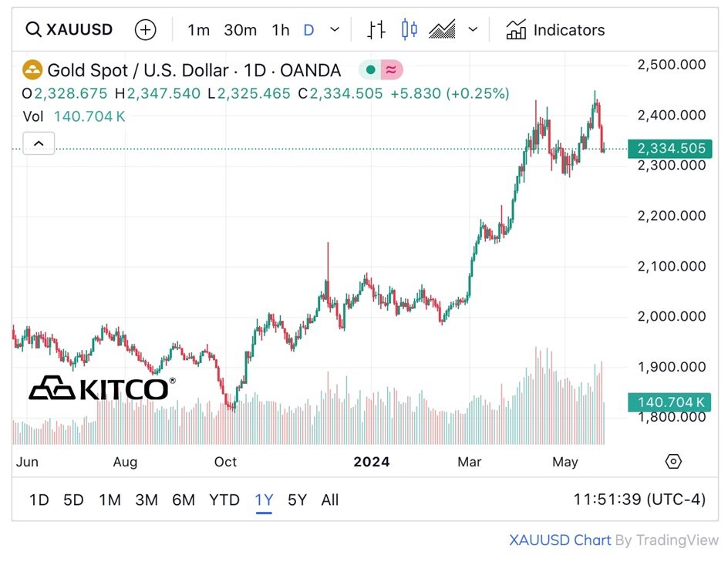Image resolution: width=728 pixels, height=562 pixels.
Task: Open the XAUUSD Chart link
Action: click(x=560, y=540)
